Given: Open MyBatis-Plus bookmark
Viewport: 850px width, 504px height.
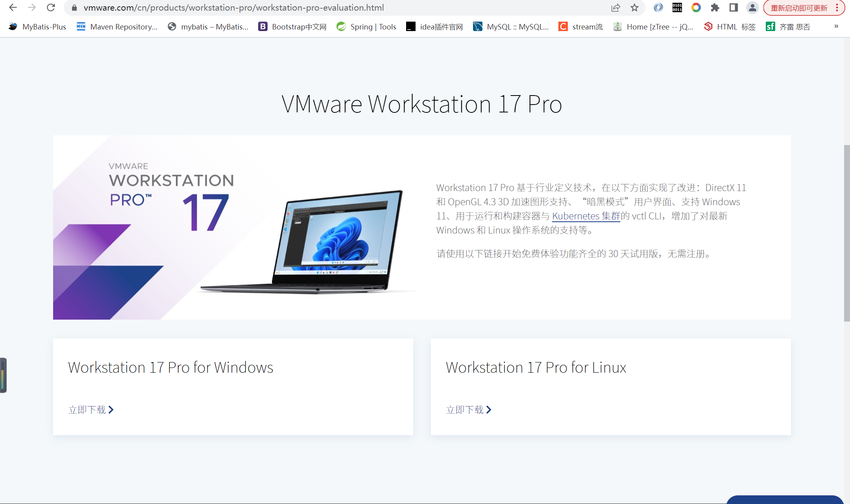Looking at the screenshot, I should click(x=37, y=27).
